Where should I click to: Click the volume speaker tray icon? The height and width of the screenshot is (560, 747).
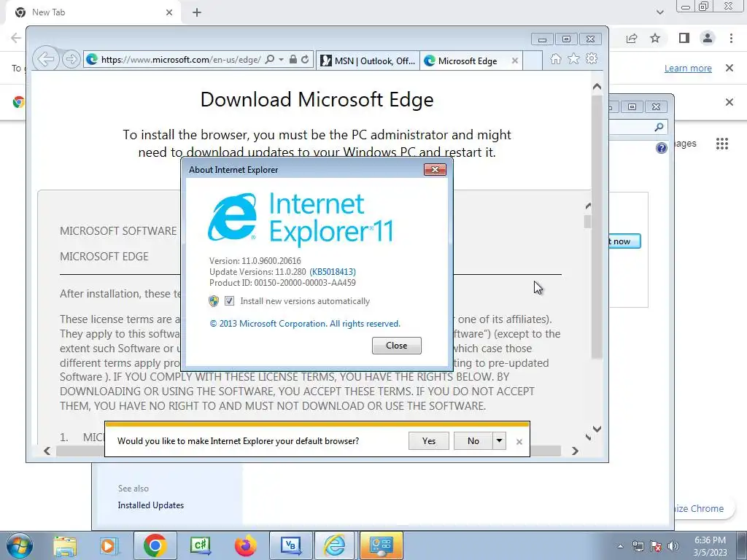[673, 546]
